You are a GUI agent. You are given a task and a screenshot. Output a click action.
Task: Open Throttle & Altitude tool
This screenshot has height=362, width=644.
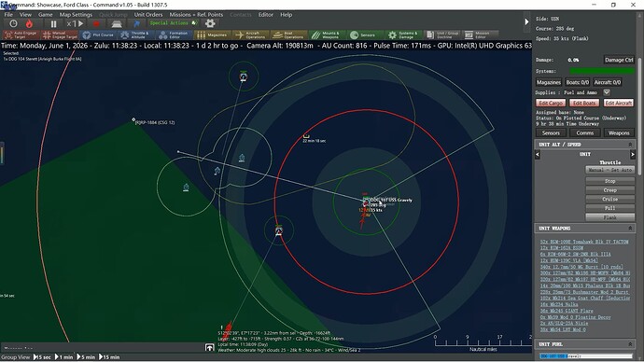135,35
